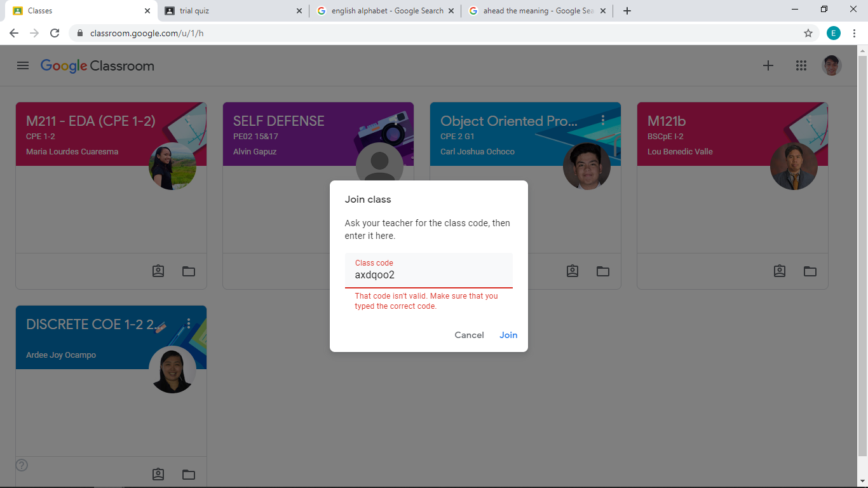868x488 pixels.
Task: Open assignments icon on M211 - EDA card
Action: click(x=158, y=271)
